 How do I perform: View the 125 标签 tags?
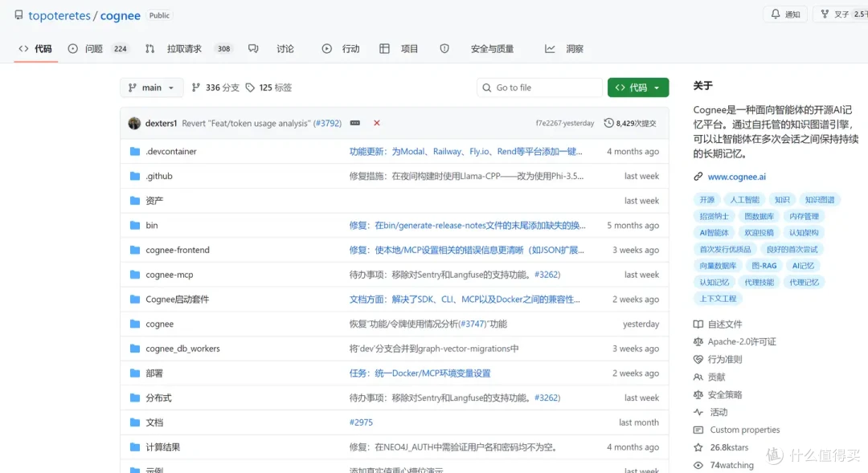pyautogui.click(x=269, y=88)
